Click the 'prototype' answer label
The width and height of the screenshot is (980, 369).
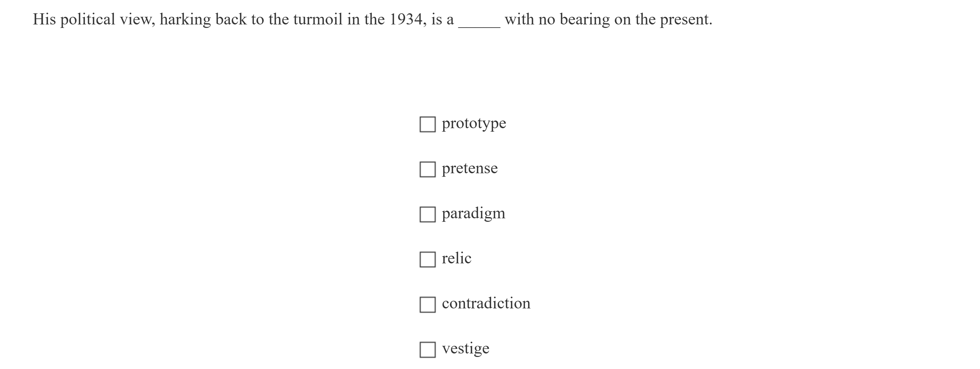474,124
